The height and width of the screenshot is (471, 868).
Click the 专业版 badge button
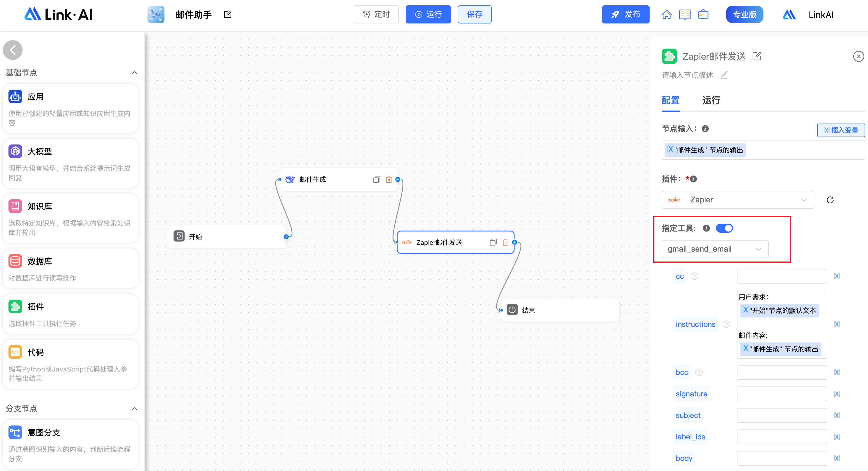[x=744, y=14]
